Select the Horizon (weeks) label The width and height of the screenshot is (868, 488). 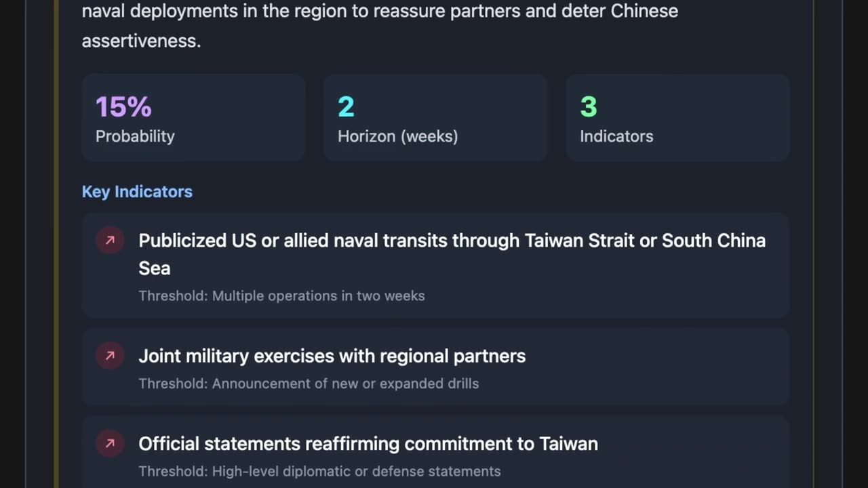(397, 136)
